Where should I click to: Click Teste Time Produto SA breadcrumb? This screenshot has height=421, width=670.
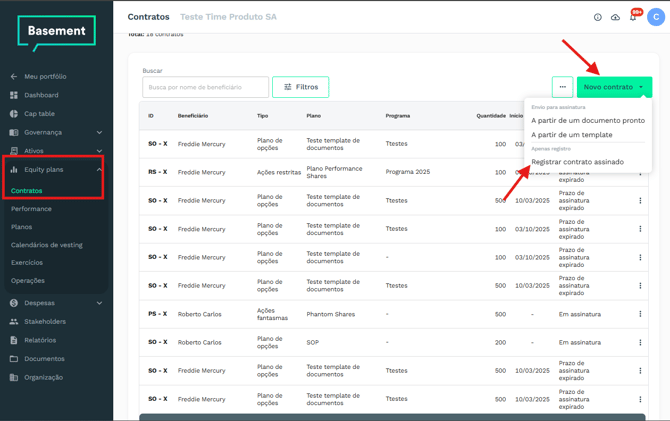tap(228, 17)
